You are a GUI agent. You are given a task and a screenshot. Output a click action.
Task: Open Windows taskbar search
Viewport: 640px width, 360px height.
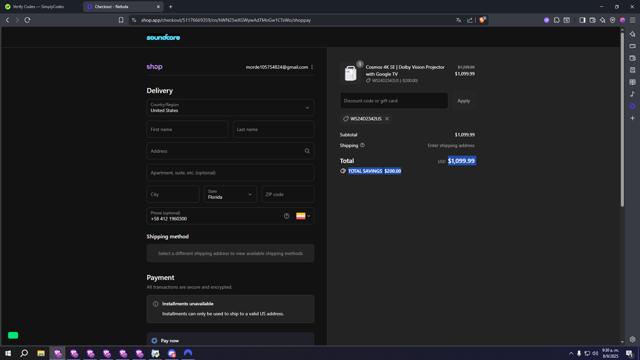24,353
